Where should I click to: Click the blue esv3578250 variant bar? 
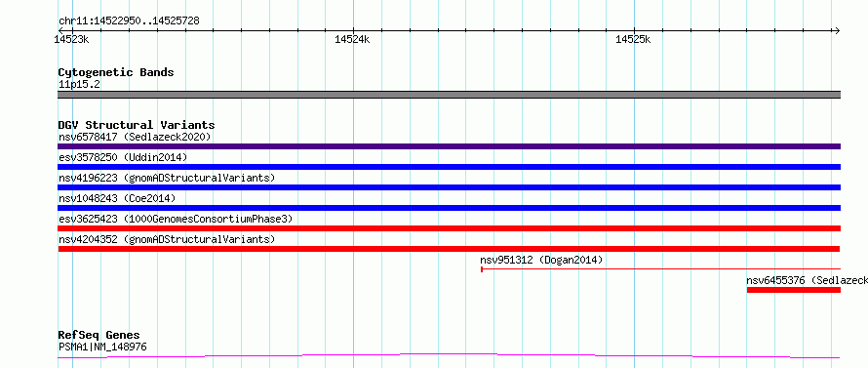[x=449, y=167]
